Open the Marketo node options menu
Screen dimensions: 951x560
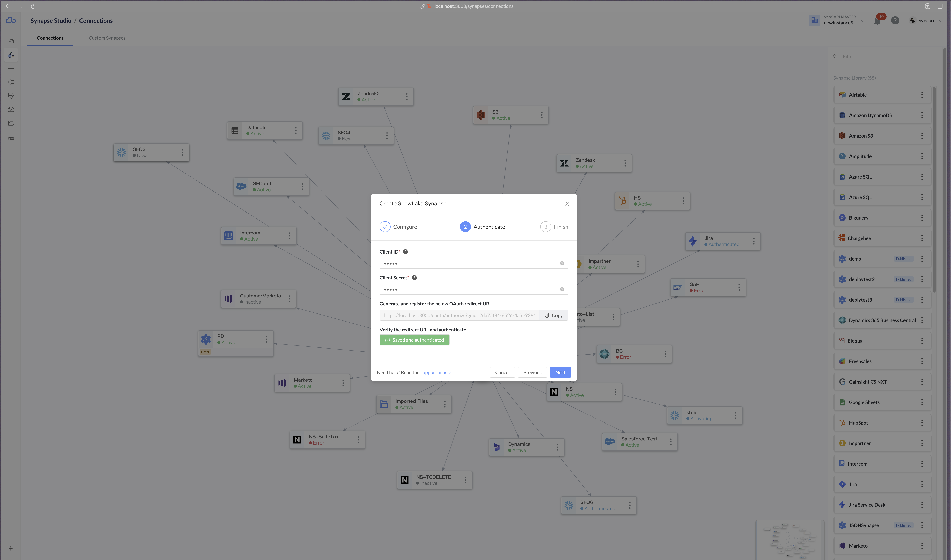[x=343, y=383]
